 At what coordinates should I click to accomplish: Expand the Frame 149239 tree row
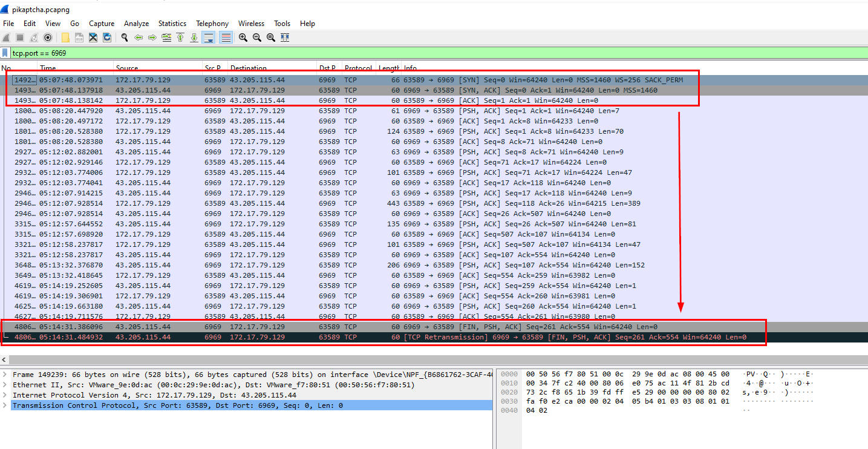(5, 375)
